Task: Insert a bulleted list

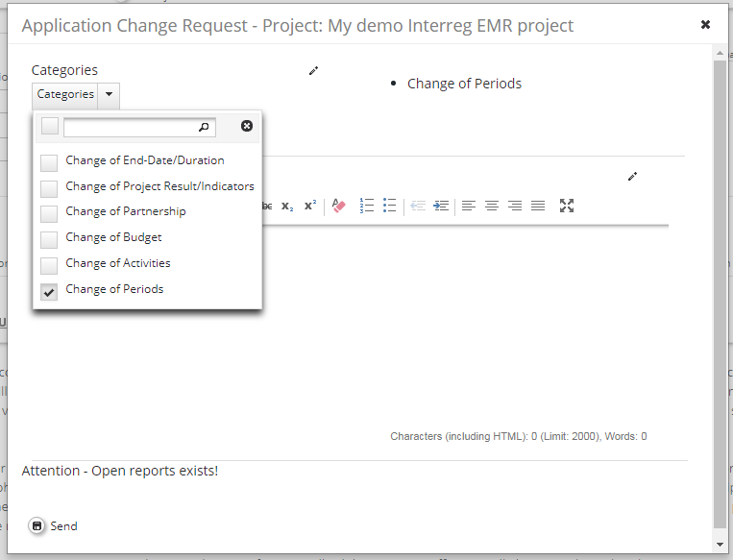Action: [x=389, y=206]
